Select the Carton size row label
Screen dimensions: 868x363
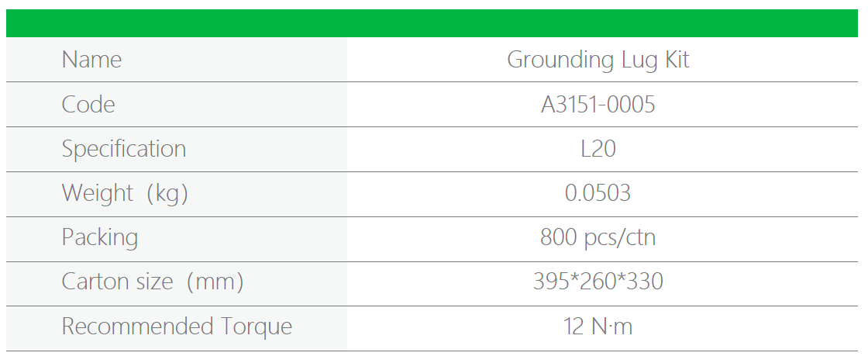pos(153,282)
